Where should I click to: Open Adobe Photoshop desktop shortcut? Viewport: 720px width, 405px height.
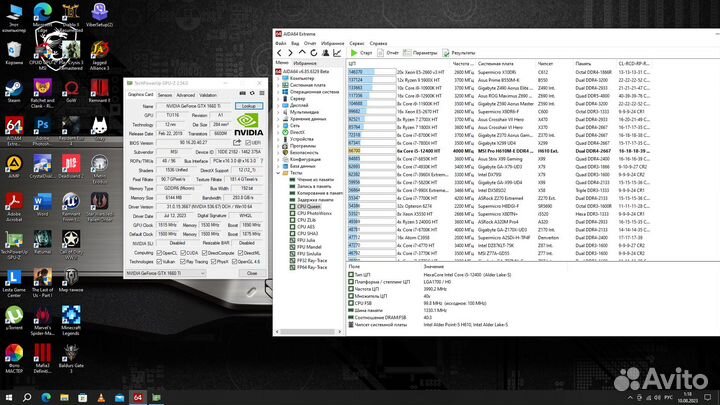[x=42, y=131]
